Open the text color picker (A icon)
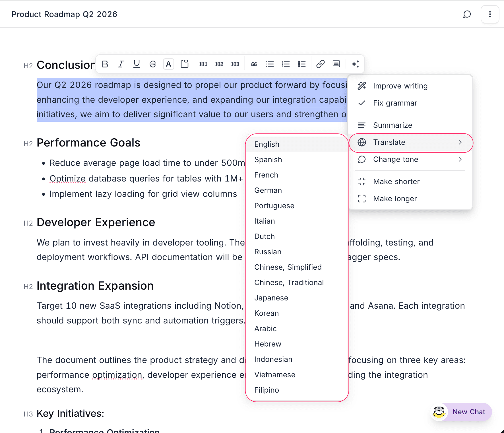Screen dimensions: 504x433 [x=169, y=64]
